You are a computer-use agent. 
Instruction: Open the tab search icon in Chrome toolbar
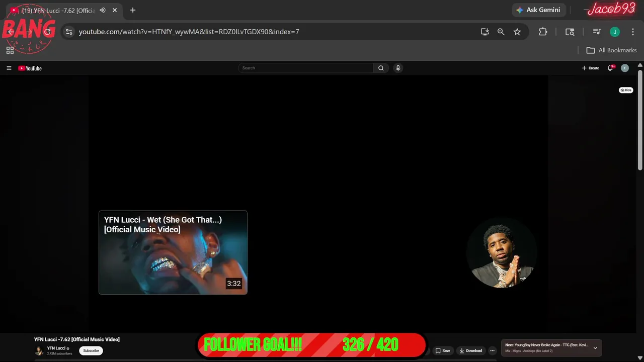pos(570,32)
